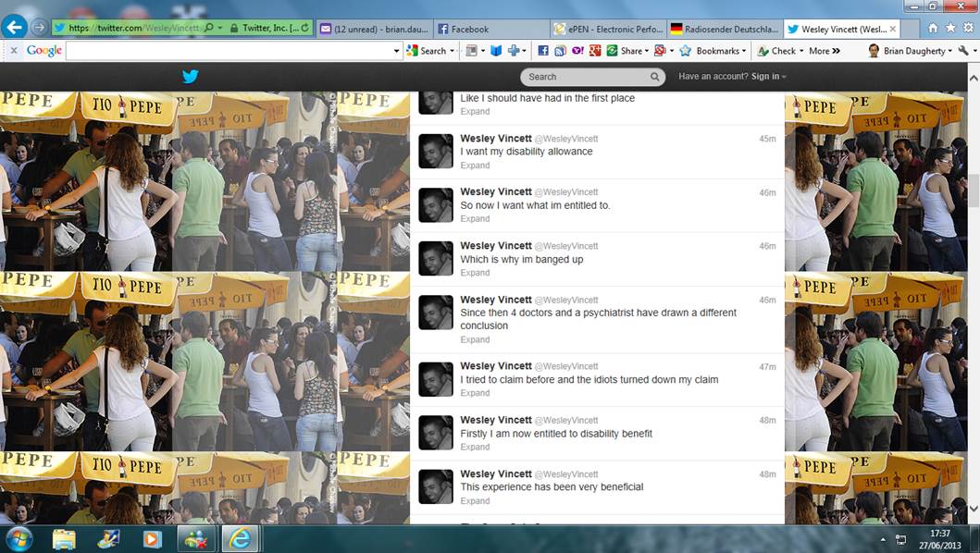This screenshot has height=553, width=980.
Task: Switch to the Facebook tab
Action: click(x=492, y=29)
